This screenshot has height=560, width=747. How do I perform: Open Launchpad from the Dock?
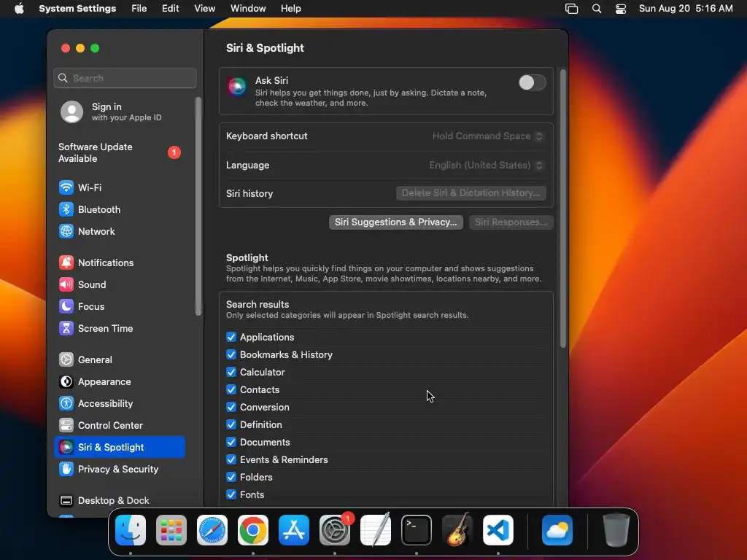point(171,530)
